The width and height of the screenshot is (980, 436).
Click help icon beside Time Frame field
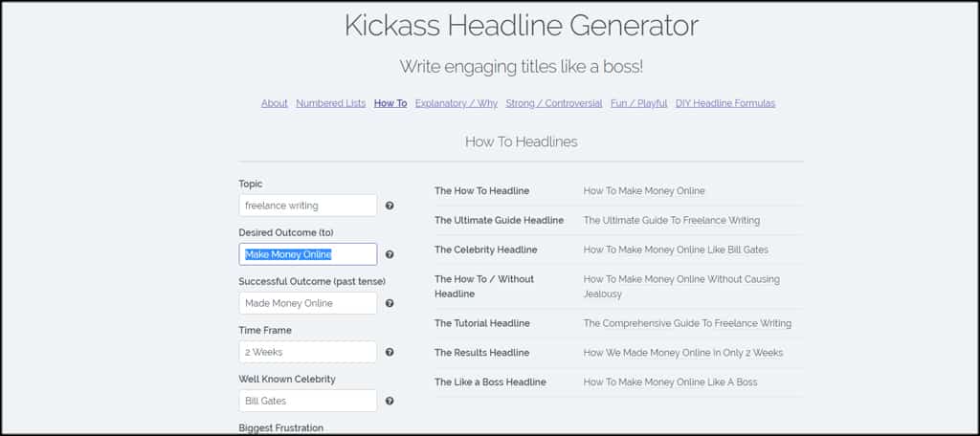point(390,352)
